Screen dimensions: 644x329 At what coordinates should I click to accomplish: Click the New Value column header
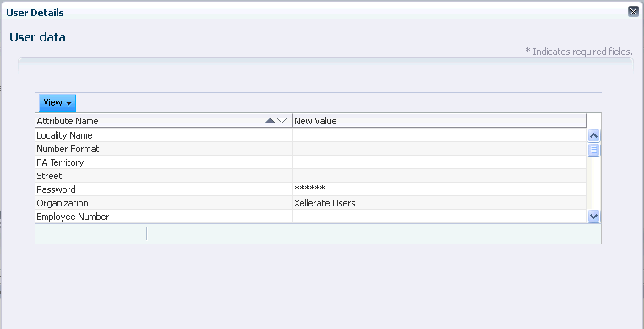(439, 121)
